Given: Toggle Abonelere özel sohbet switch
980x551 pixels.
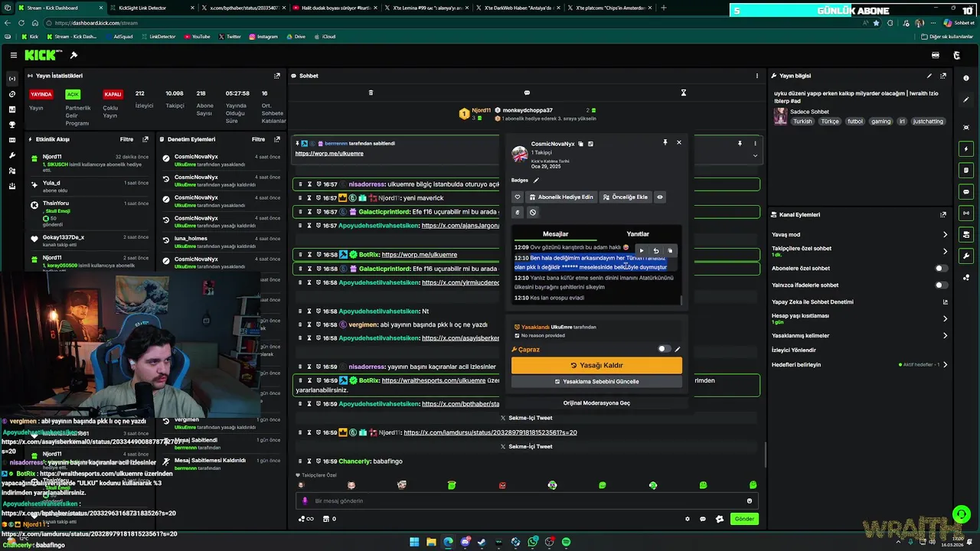Looking at the screenshot, I should click(942, 269).
